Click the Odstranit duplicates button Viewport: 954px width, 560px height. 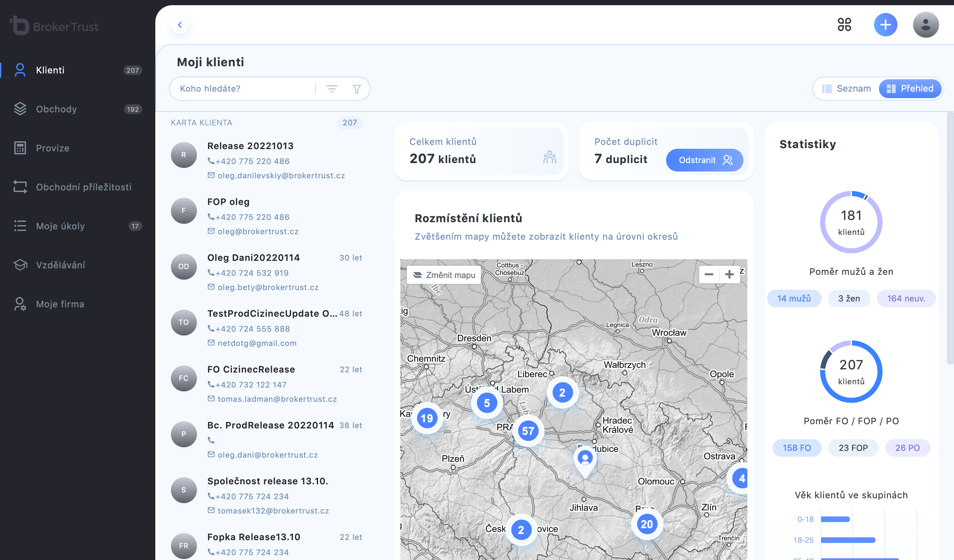click(x=704, y=160)
